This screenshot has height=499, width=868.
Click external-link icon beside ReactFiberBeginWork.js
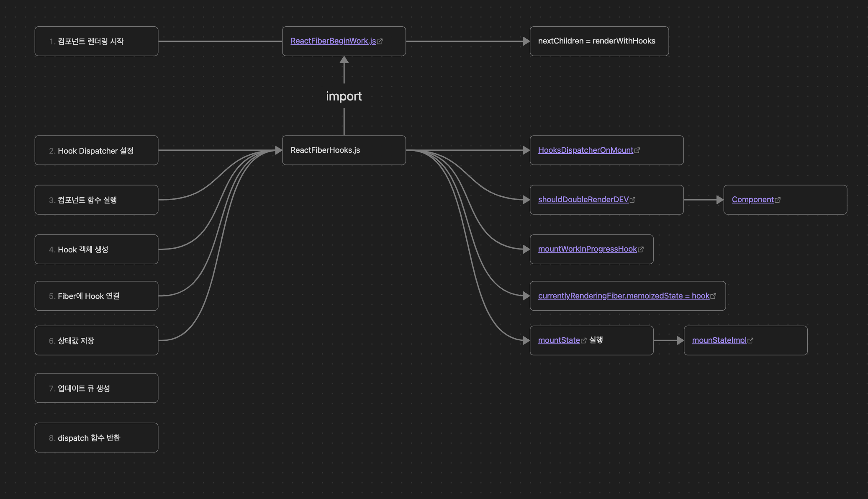click(380, 41)
